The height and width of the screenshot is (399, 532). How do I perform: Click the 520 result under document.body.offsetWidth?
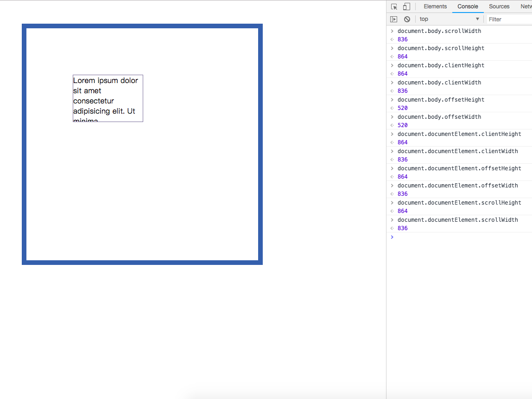[402, 125]
